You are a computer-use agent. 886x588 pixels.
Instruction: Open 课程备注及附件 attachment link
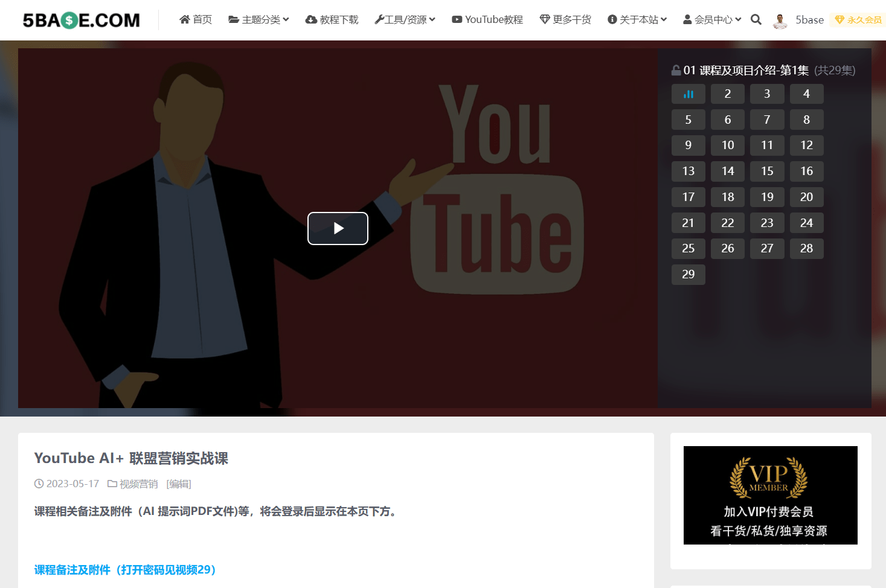(126, 570)
